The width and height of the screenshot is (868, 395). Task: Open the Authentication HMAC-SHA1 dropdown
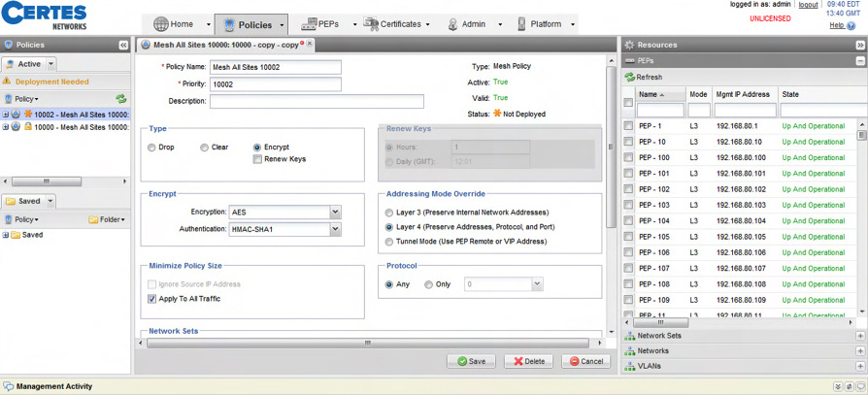[335, 229]
